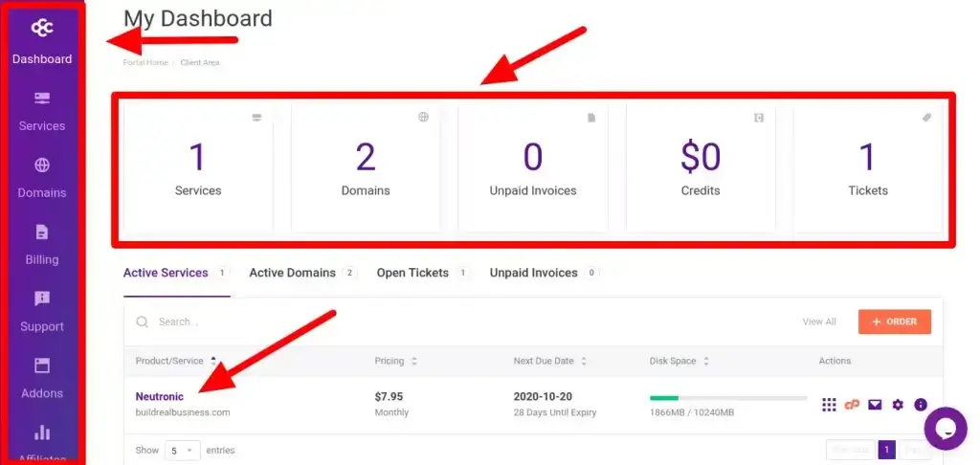Image resolution: width=980 pixels, height=465 pixels.
Task: Open the Neutronic service link
Action: (x=160, y=396)
